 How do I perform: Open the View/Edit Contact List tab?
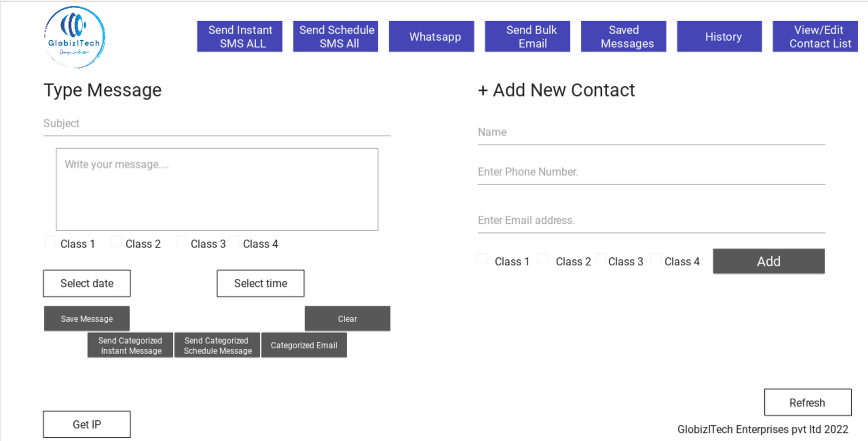[x=815, y=37]
